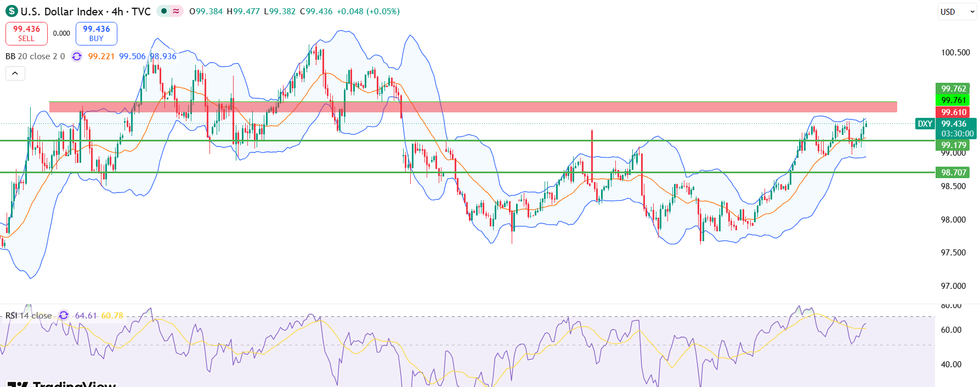Select the lower green horizontal line
Image resolution: width=980 pixels, height=387 pixels.
click(x=466, y=172)
